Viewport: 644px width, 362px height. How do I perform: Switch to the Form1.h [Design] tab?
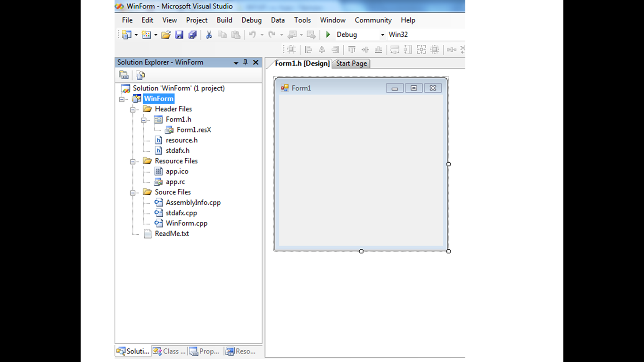coord(302,64)
